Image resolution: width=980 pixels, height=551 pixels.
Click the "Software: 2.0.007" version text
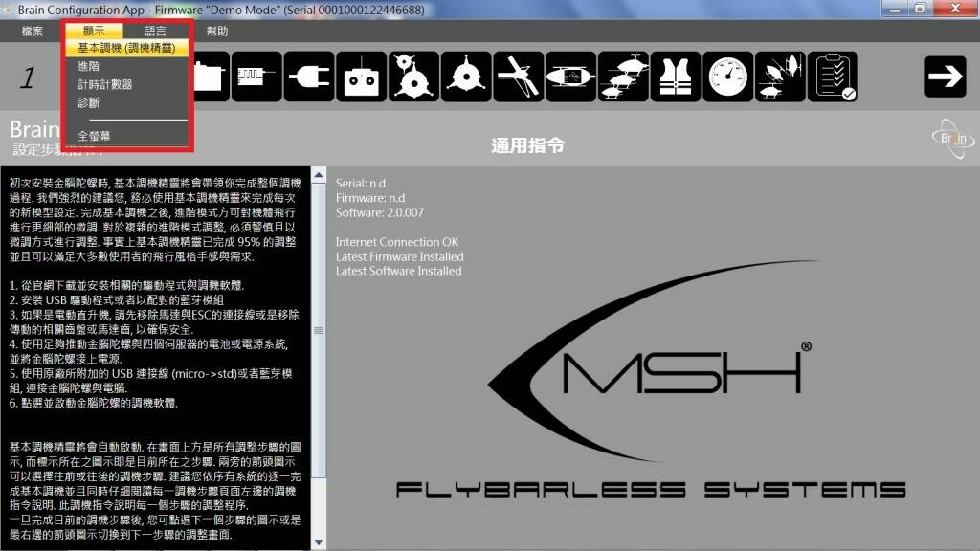click(x=379, y=212)
